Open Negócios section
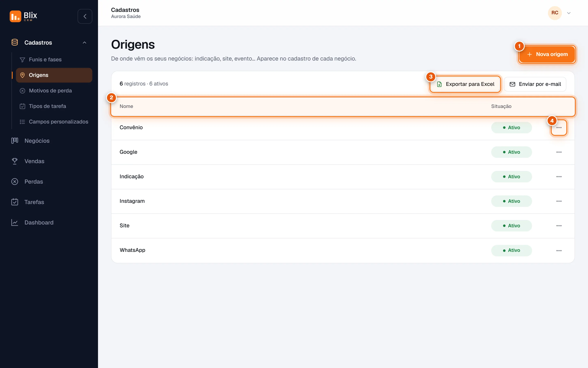Viewport: 588px width, 368px height. [49, 141]
